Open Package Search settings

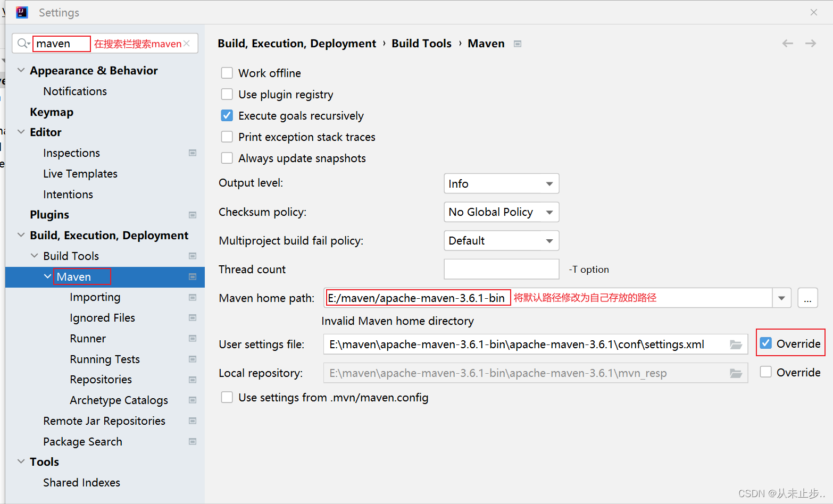(83, 442)
